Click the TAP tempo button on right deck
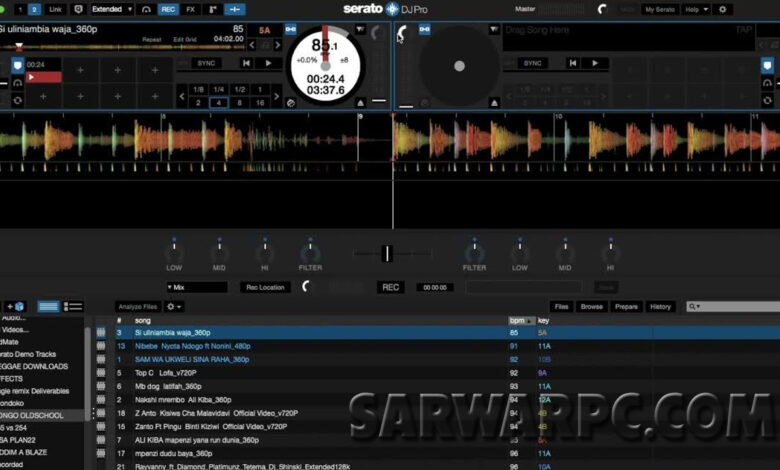This screenshot has height=470, width=780. pyautogui.click(x=744, y=30)
